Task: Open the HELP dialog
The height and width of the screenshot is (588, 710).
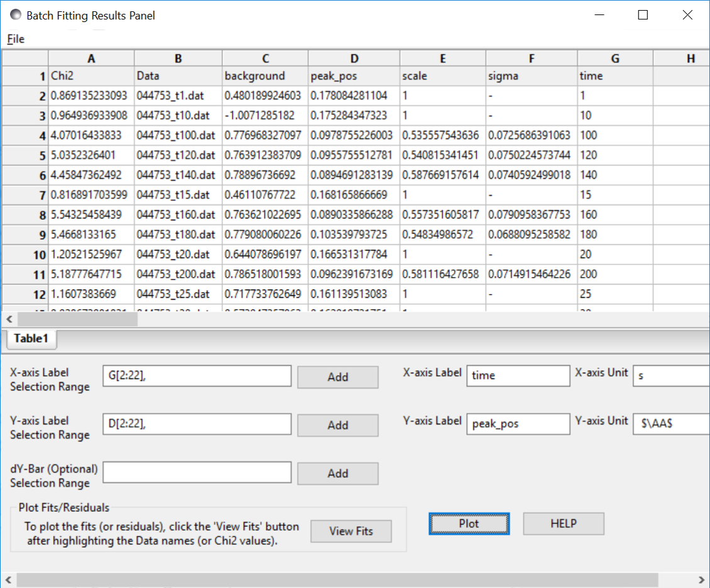Action: tap(563, 523)
